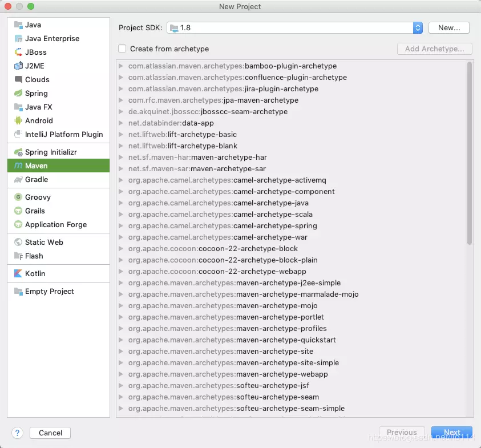Expand cocoon-22-archetype-block node
The width and height of the screenshot is (481, 448).
tap(121, 249)
